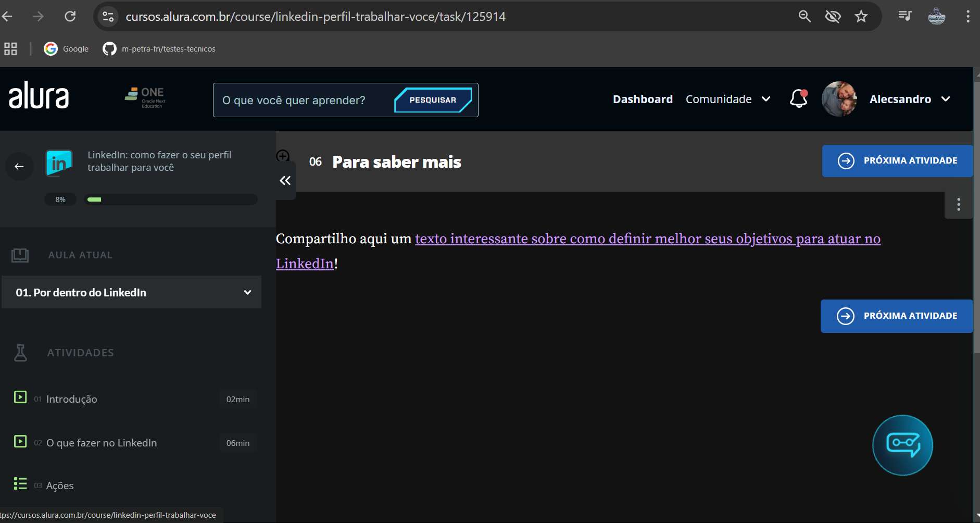Open course title 'LinkedIn: como fazer o seu perfil'
This screenshot has width=980, height=523.
[x=159, y=161]
